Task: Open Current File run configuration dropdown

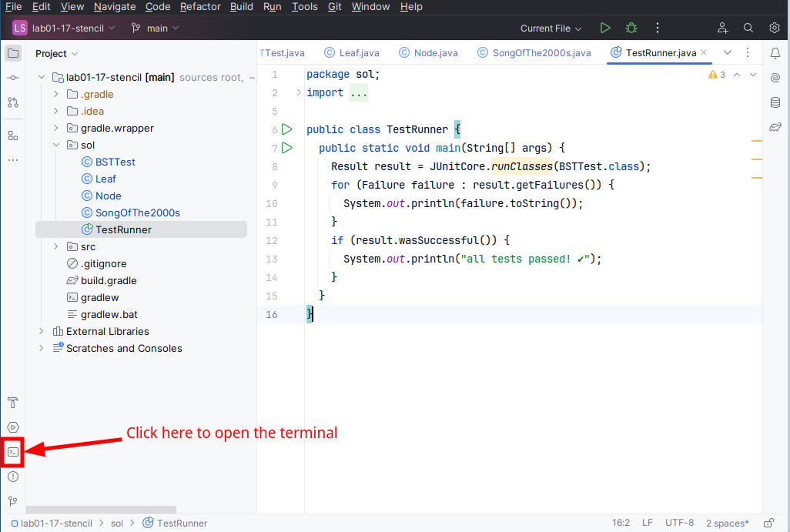Action: (551, 28)
